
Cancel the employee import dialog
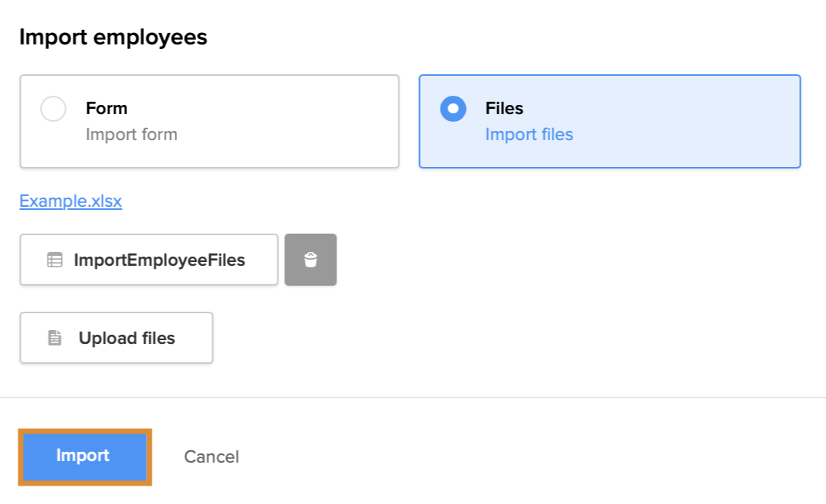click(211, 457)
